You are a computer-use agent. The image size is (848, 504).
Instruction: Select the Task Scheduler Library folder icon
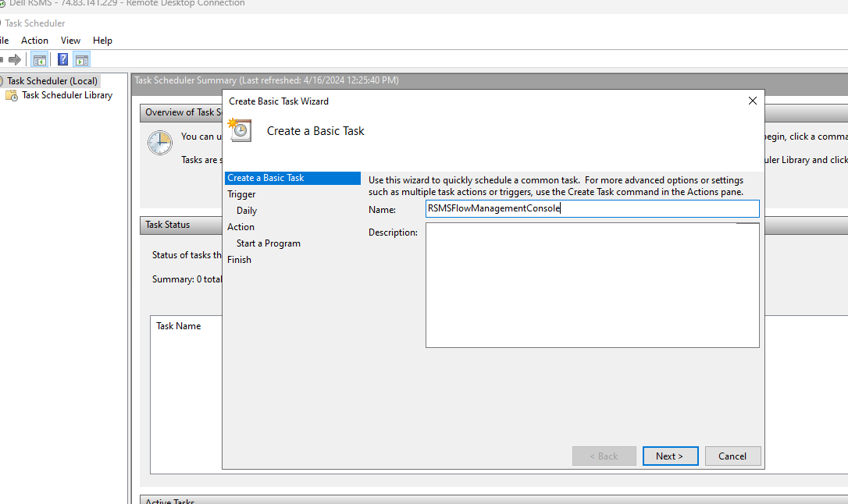click(x=12, y=96)
